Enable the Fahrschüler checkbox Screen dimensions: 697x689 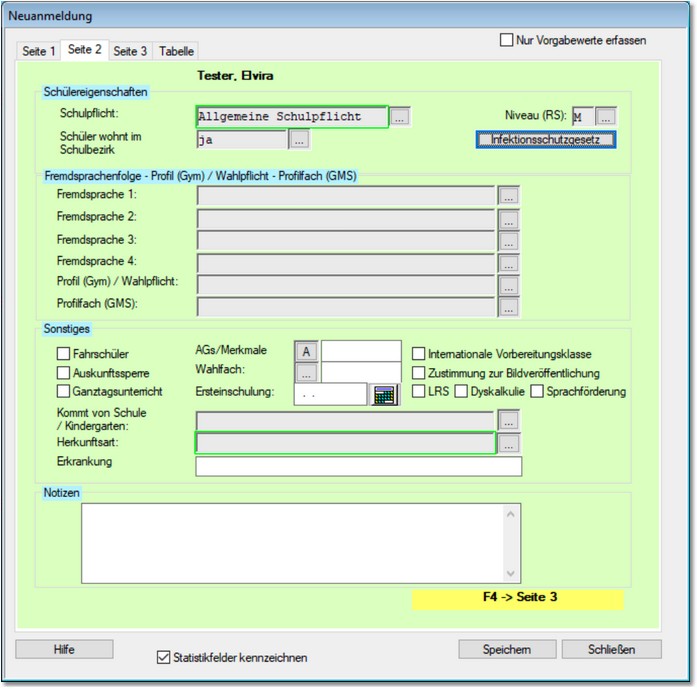(x=64, y=353)
